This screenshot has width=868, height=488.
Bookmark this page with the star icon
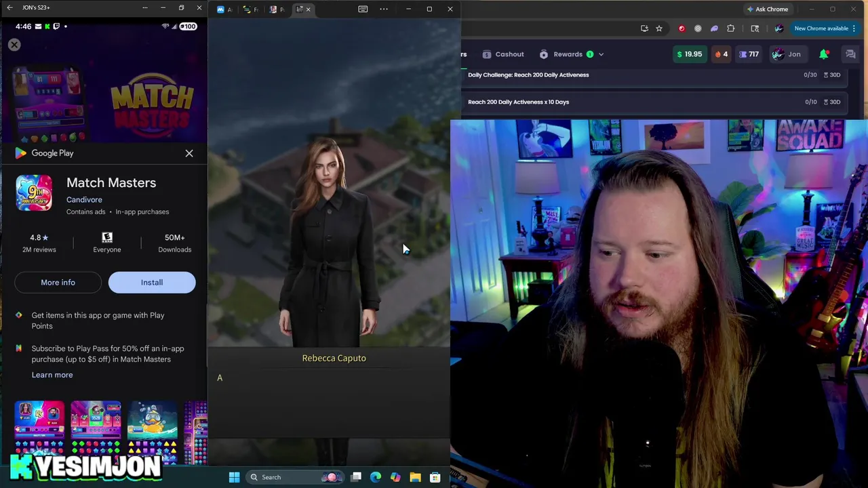(659, 28)
